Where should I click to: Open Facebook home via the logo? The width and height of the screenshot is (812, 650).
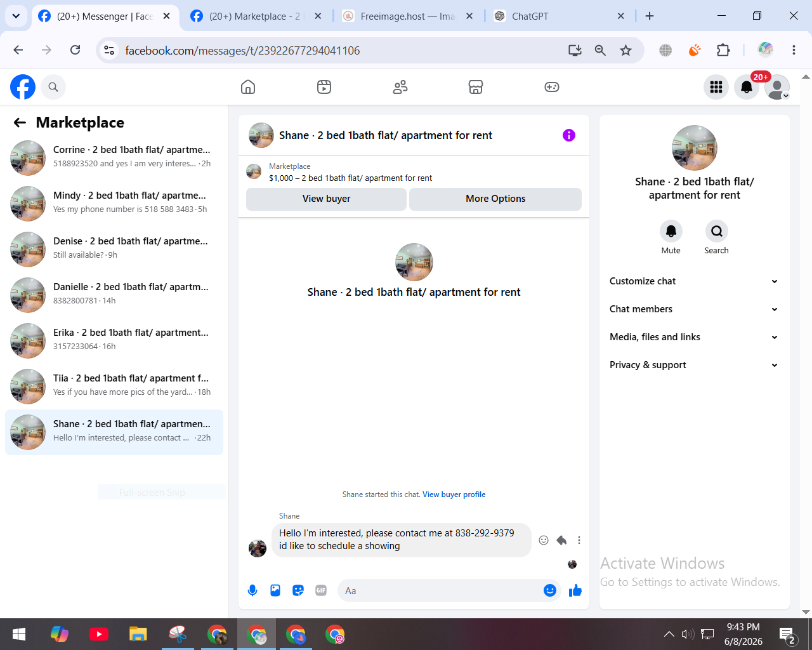click(x=23, y=87)
